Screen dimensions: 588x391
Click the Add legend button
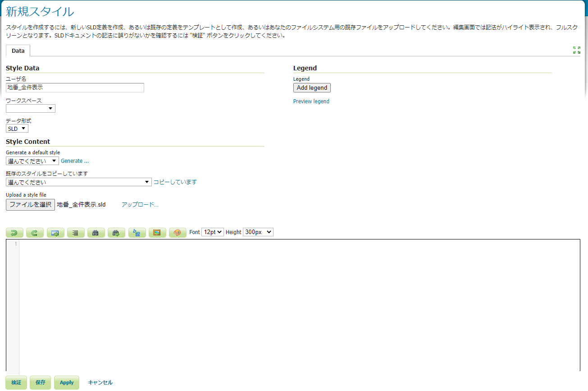coord(312,88)
